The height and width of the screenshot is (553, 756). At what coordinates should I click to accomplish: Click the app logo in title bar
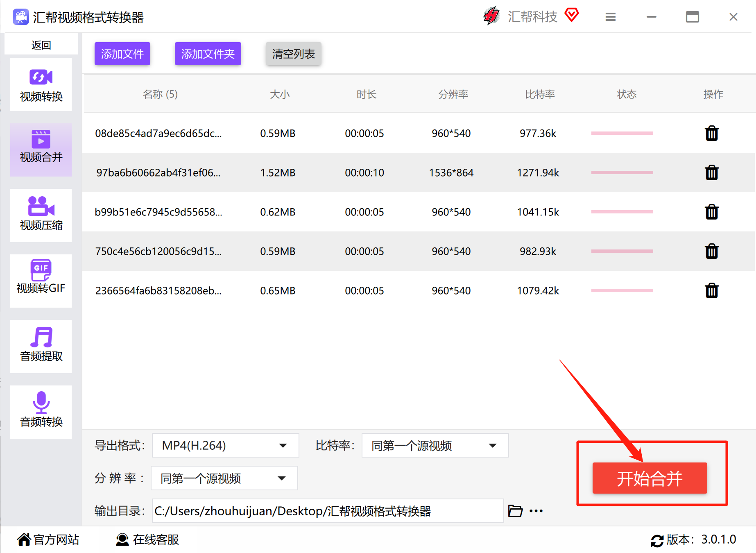(x=20, y=17)
